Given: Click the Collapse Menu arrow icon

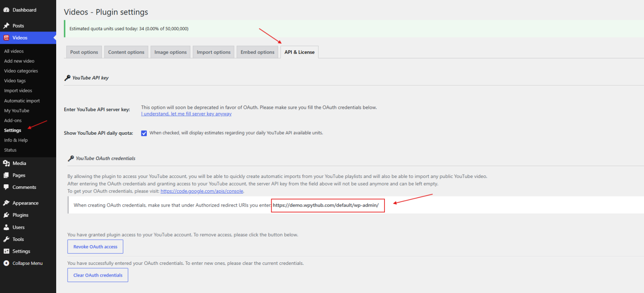Looking at the screenshot, I should tap(6, 263).
